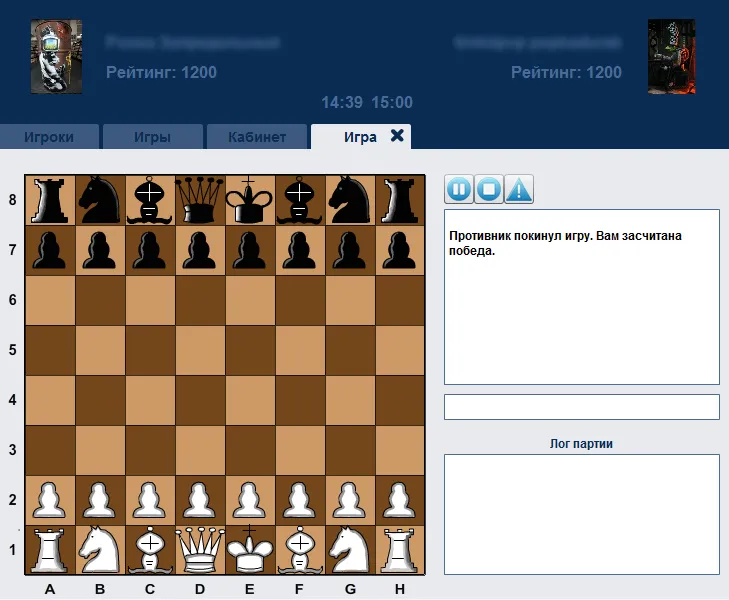Click the empty E4 square
The height and width of the screenshot is (600, 729).
250,400
